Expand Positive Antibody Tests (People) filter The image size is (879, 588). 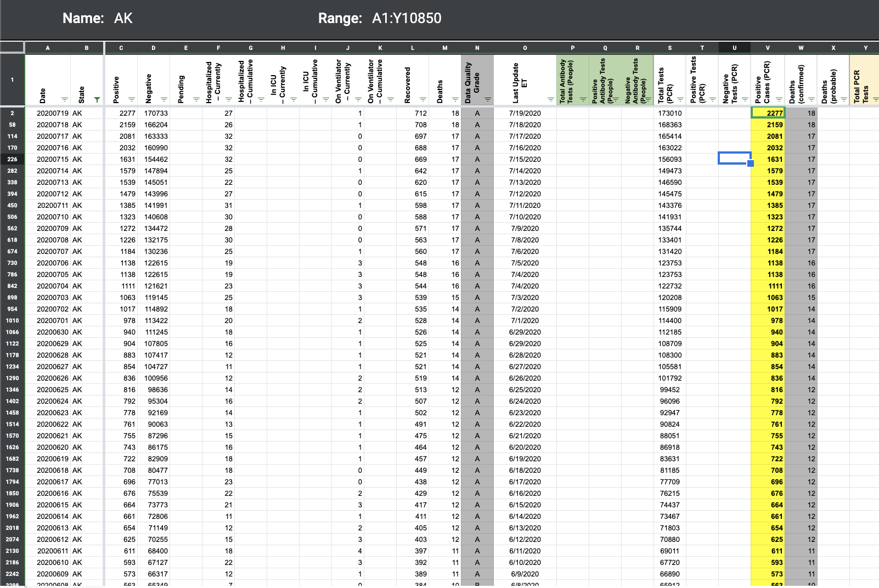point(616,100)
